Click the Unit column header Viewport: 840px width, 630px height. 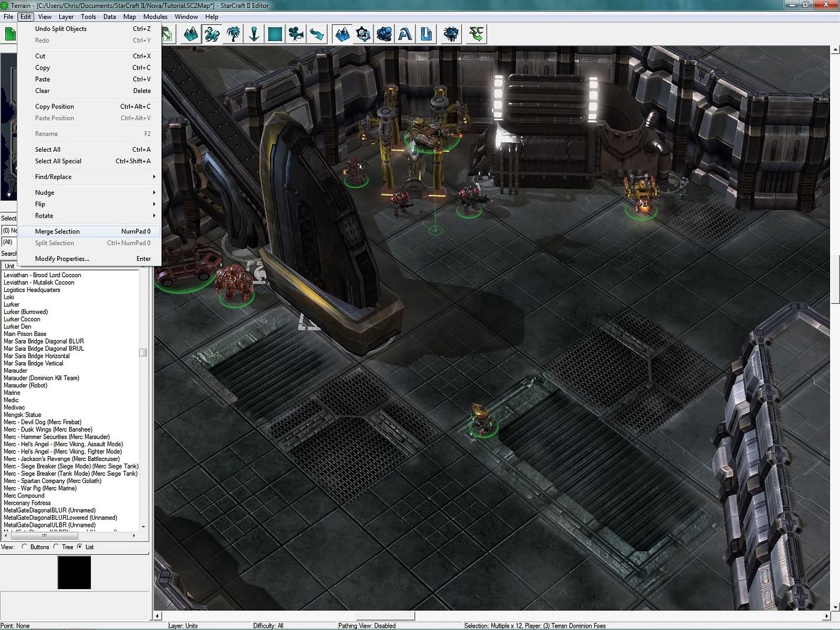[x=70, y=266]
